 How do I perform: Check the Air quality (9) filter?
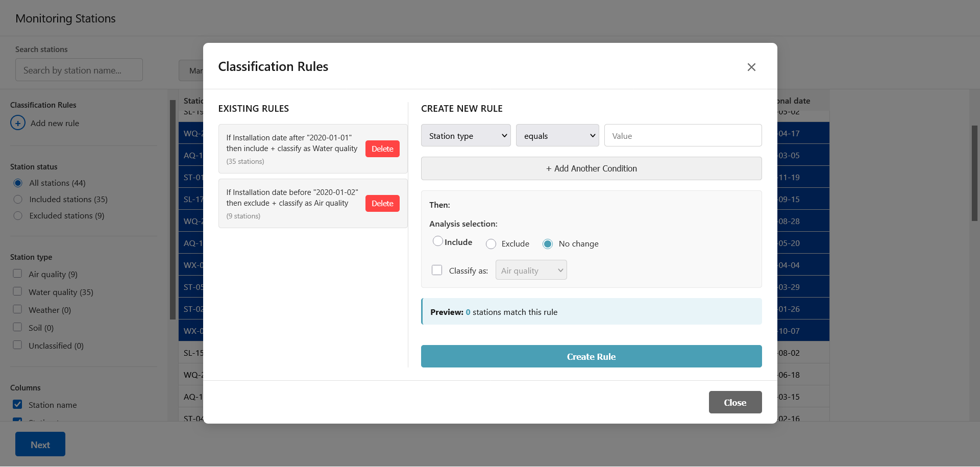tap(17, 274)
